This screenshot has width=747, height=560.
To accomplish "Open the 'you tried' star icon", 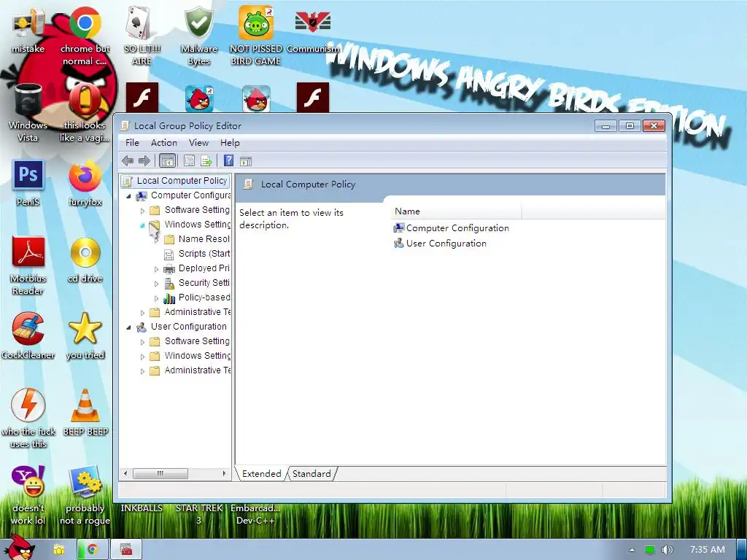I will tap(85, 336).
